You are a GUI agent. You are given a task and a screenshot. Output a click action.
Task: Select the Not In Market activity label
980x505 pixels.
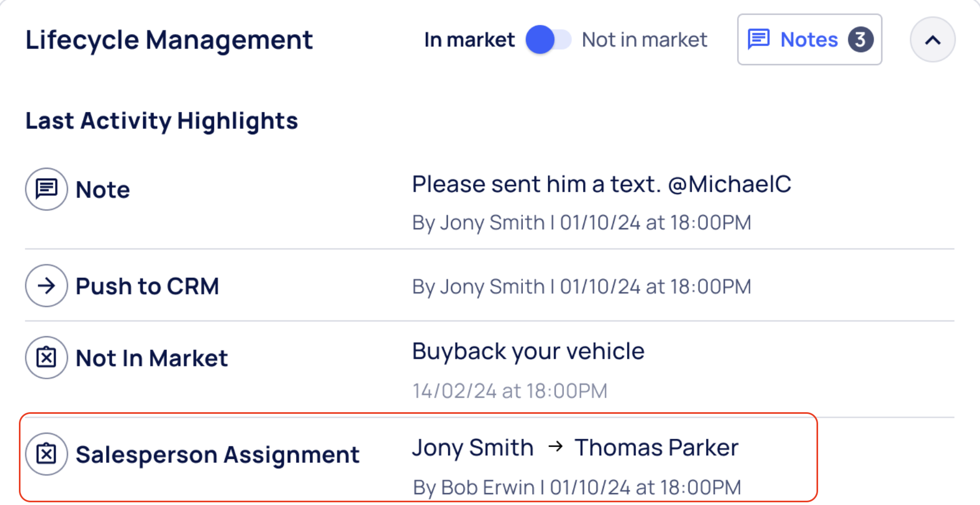point(152,358)
